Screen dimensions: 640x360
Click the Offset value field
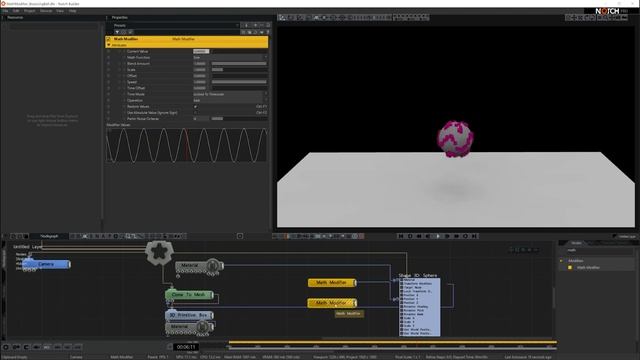[x=201, y=76]
